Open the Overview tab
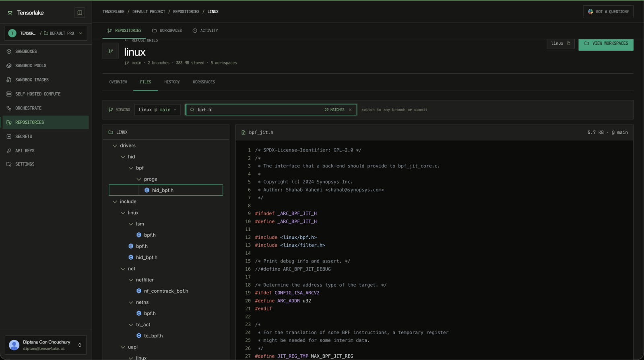Viewport: 644px width, 360px height. click(118, 82)
